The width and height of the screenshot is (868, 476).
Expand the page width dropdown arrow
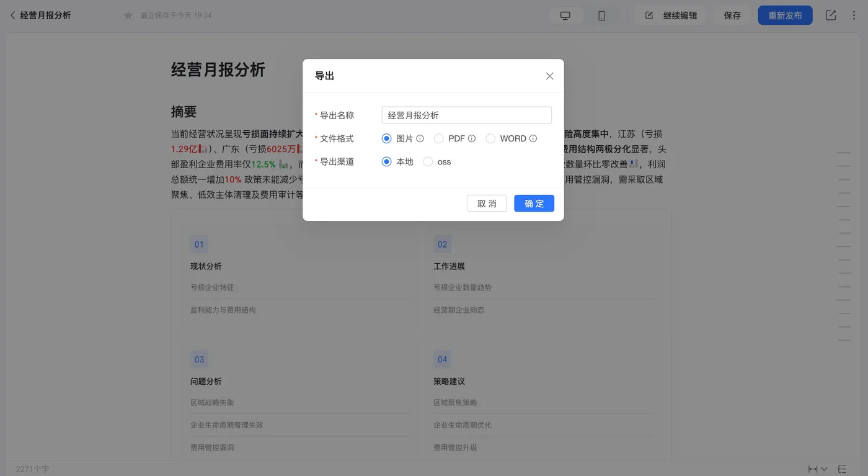[x=824, y=469]
